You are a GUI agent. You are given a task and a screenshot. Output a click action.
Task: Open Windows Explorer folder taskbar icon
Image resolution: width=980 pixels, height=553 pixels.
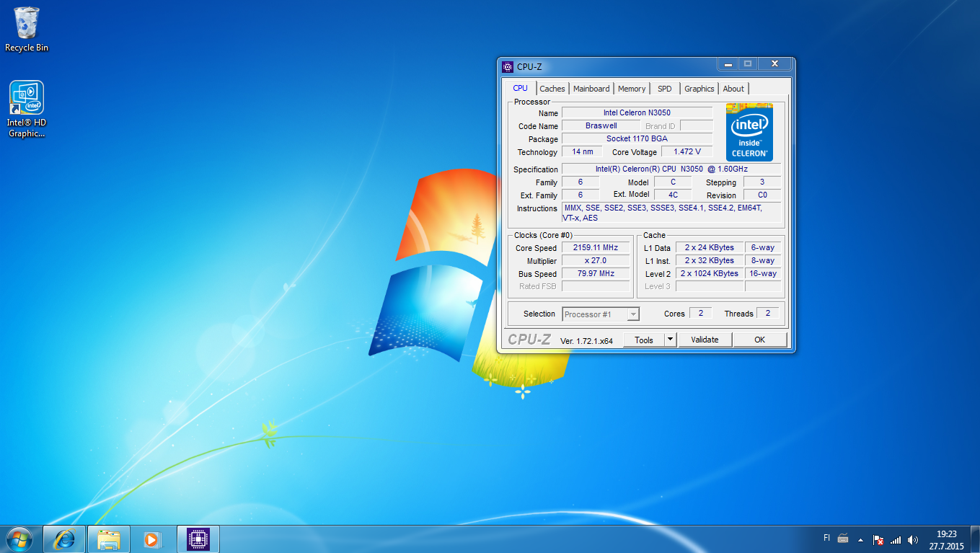coord(109,539)
